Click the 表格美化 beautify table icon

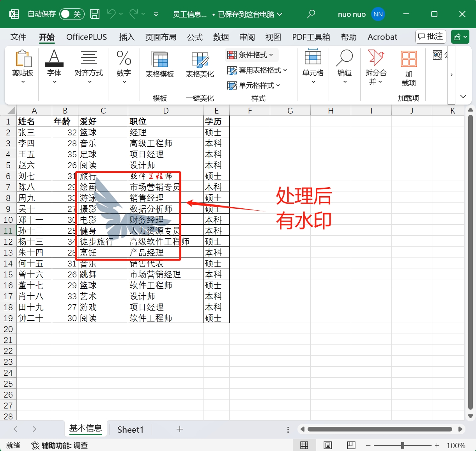point(200,64)
